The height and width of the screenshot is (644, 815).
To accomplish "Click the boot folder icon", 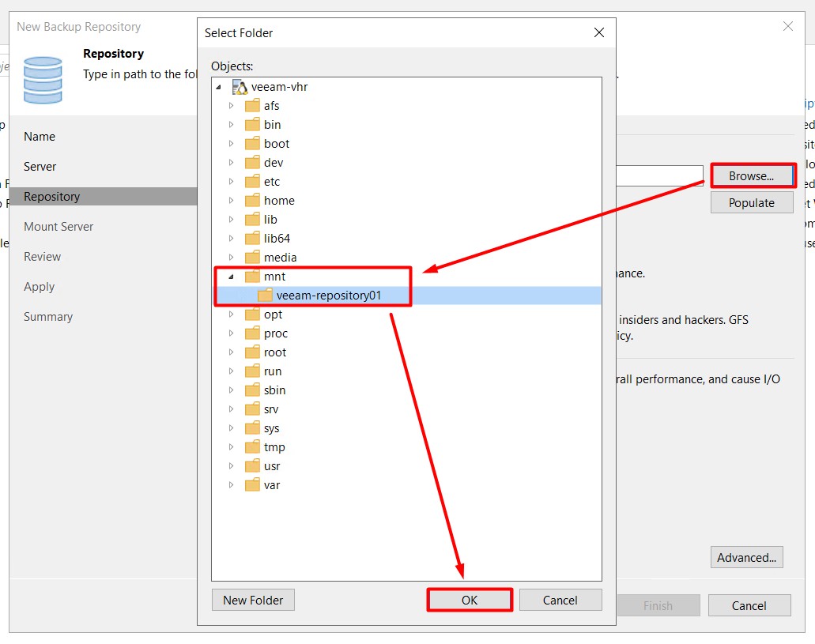I will coord(253,144).
